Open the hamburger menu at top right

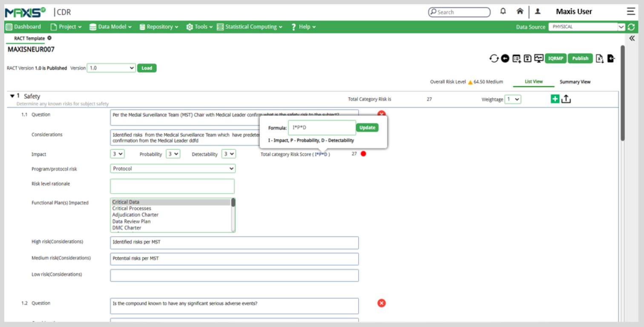tap(631, 11)
